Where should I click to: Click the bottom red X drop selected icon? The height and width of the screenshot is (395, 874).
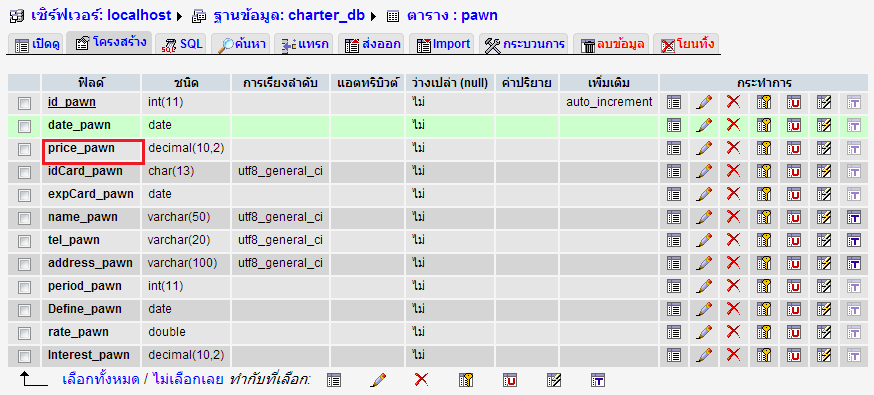pos(421,380)
